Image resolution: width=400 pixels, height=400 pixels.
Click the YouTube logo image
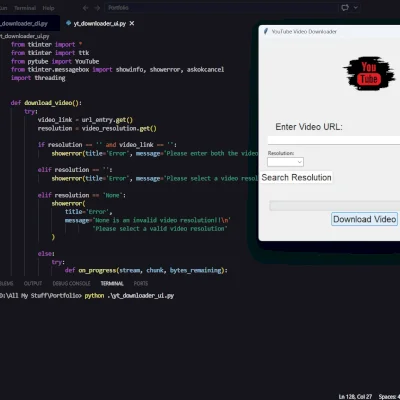369,73
